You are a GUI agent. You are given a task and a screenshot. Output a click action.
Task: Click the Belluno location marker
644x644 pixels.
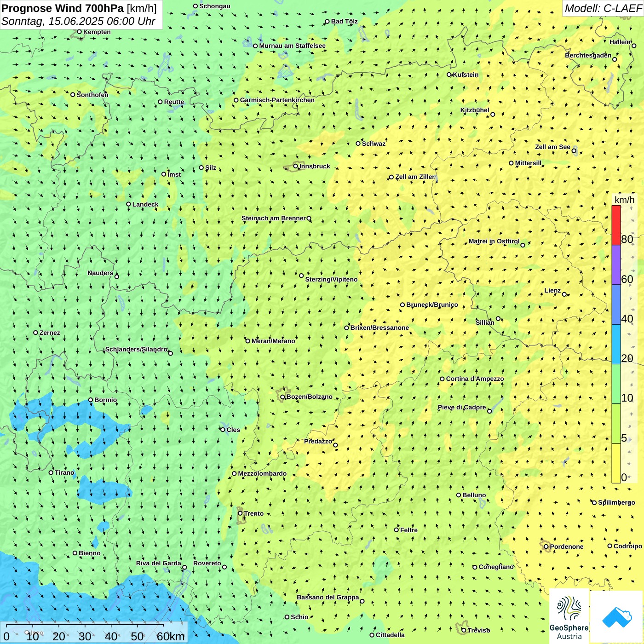pyautogui.click(x=459, y=495)
